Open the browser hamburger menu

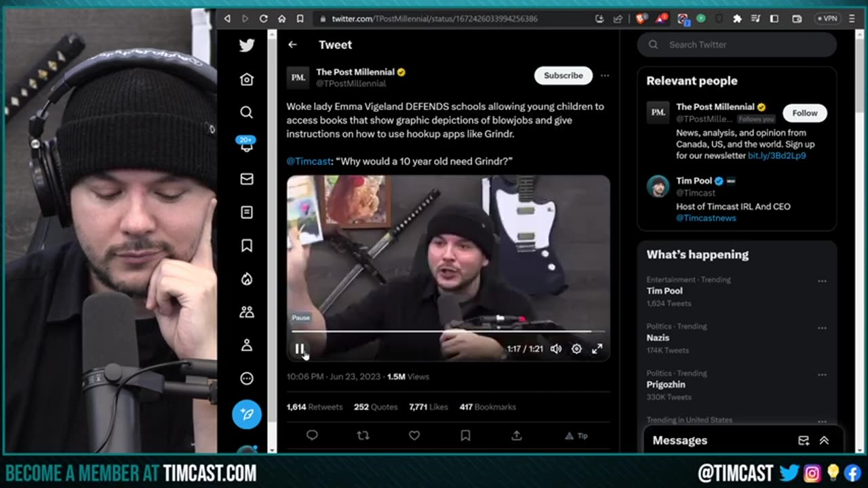[x=852, y=18]
